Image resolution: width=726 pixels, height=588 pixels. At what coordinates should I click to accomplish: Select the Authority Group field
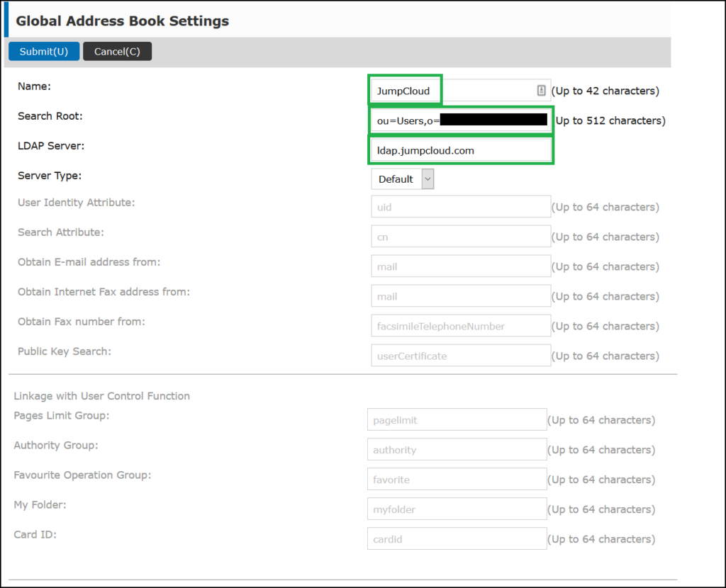pyautogui.click(x=457, y=449)
